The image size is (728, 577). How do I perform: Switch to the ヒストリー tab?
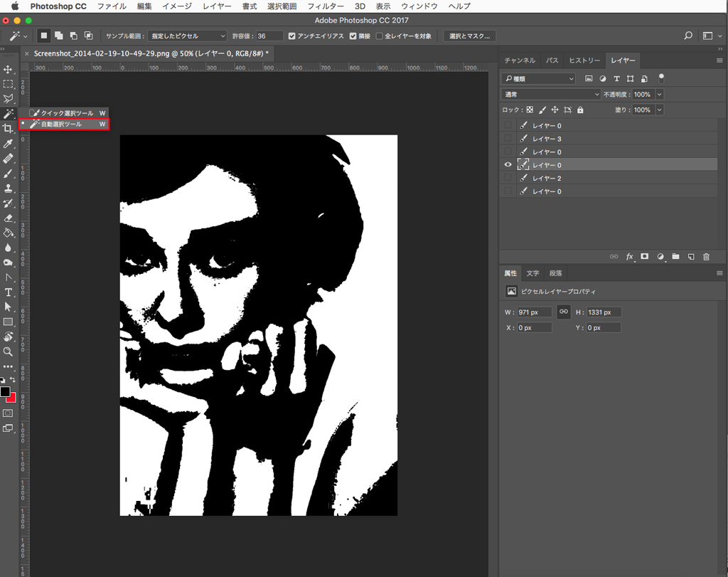pyautogui.click(x=584, y=60)
